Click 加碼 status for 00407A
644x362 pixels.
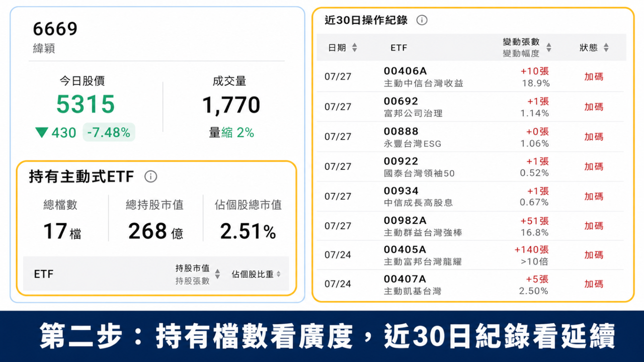click(x=594, y=285)
